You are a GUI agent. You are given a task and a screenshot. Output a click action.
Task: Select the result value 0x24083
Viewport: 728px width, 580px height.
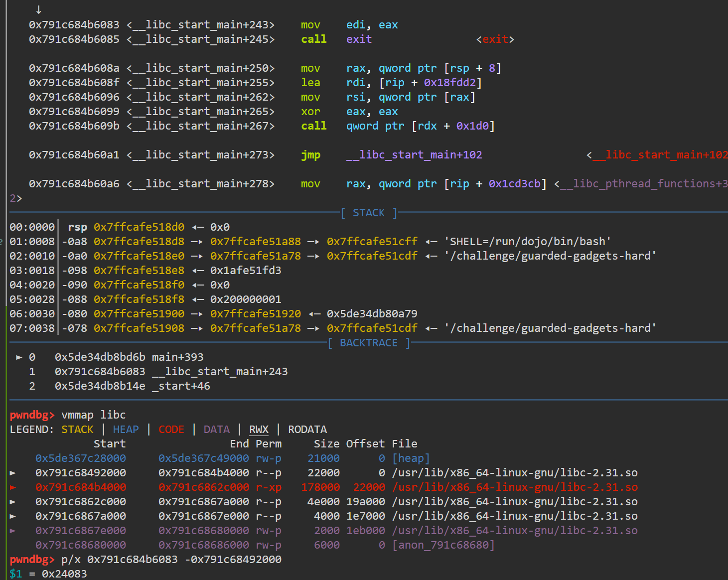pyautogui.click(x=64, y=574)
